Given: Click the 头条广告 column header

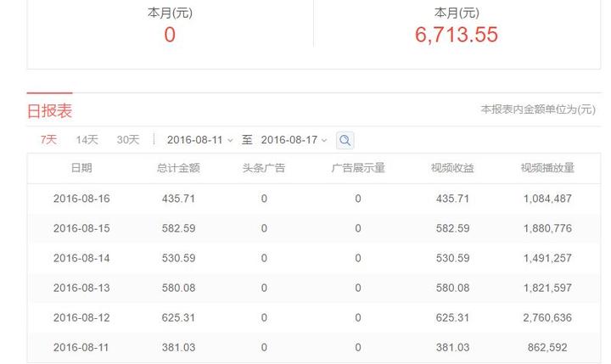Looking at the screenshot, I should click(264, 168).
